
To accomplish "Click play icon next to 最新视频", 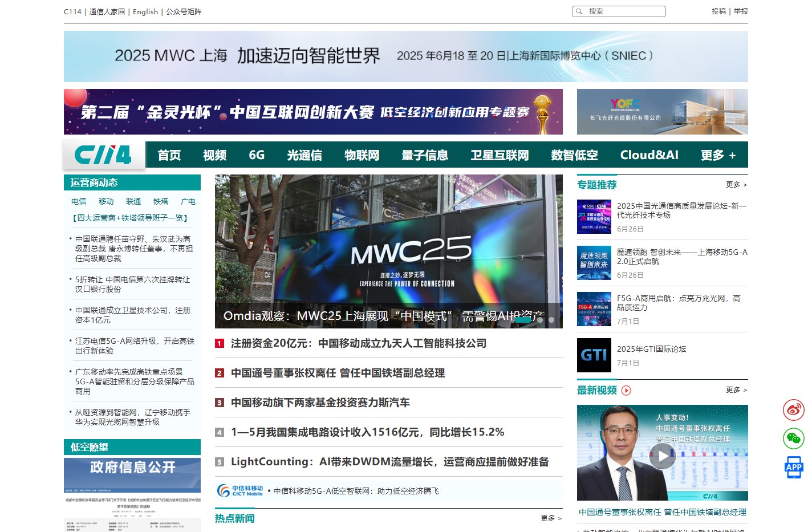I will [x=626, y=391].
